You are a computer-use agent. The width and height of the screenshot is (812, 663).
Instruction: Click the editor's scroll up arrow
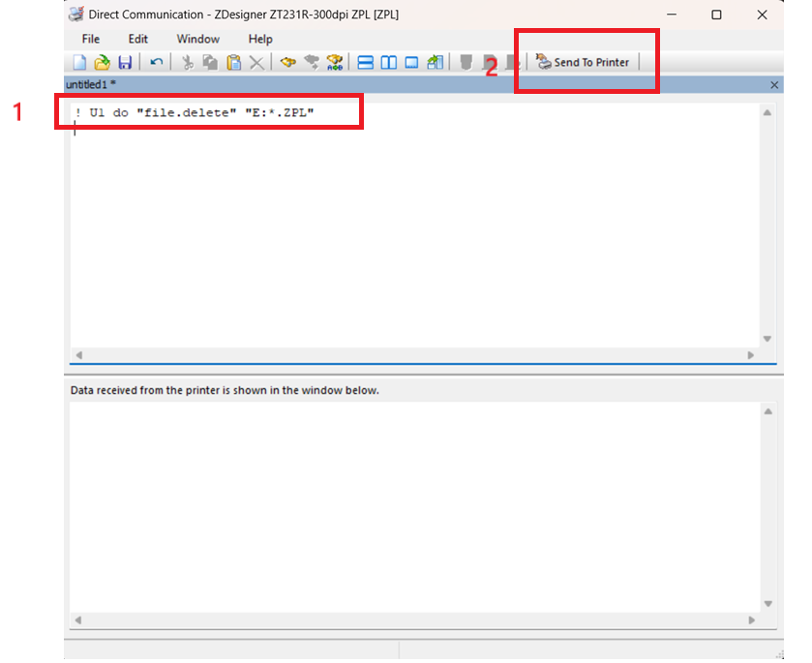point(767,113)
